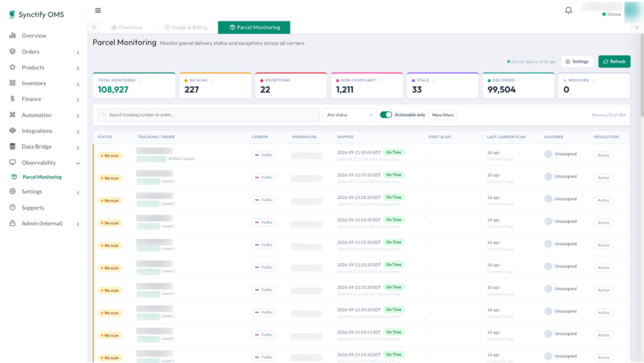Click info icon beside Delivered label
The width and height of the screenshot is (644, 363).
(519, 81)
